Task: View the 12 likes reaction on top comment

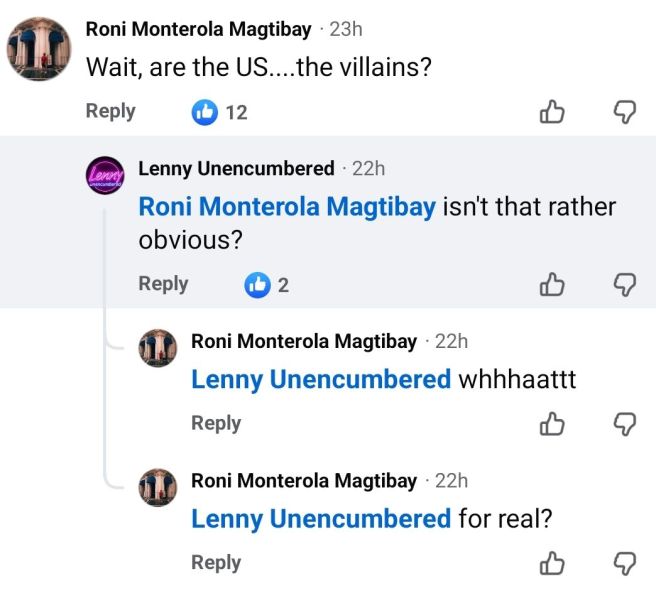Action: pos(220,112)
